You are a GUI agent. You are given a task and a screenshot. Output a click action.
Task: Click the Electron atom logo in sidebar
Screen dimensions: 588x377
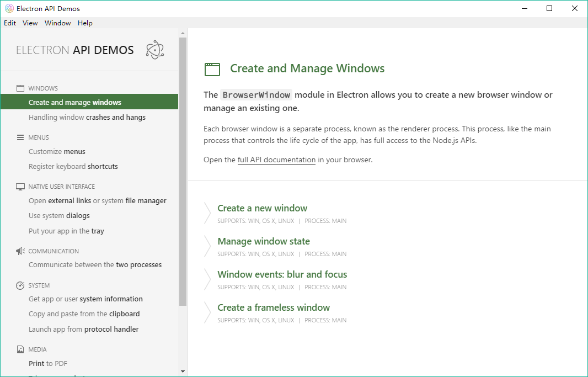pyautogui.click(x=155, y=50)
